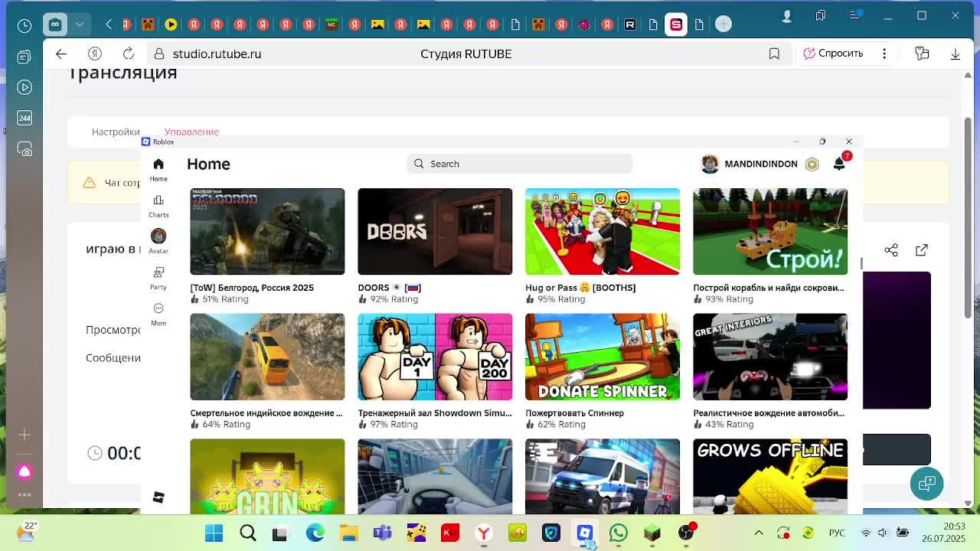
Task: Open the GROWS OFFLINE game thumbnail
Action: coord(770,476)
